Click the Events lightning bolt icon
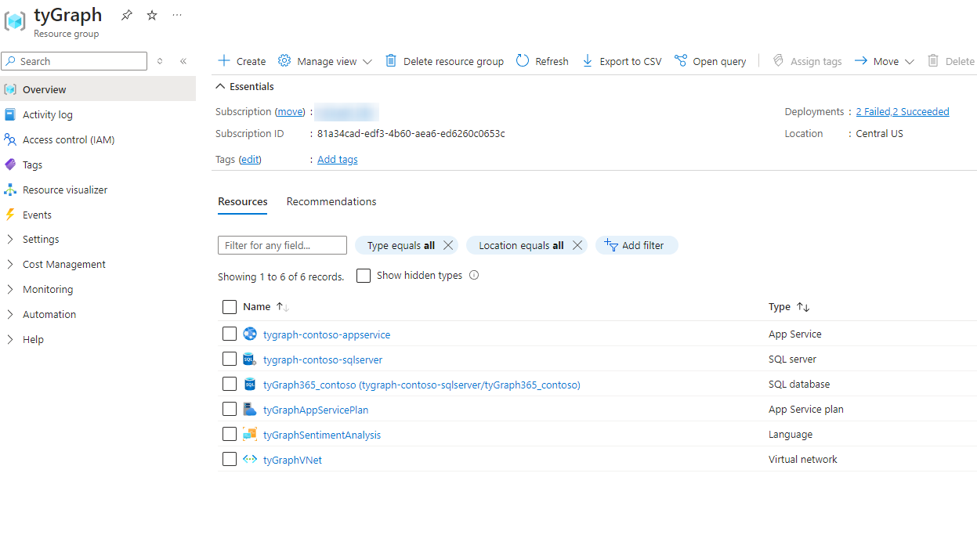Viewport: 977px width, 560px height. coord(10,215)
